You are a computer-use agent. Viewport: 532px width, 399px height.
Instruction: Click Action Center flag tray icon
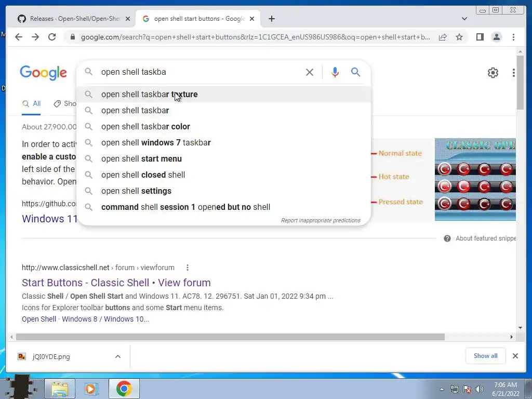click(x=467, y=389)
